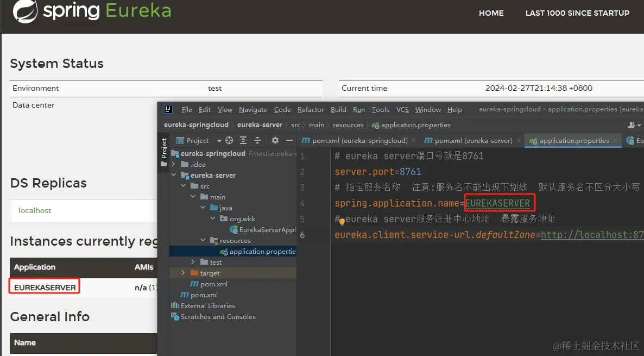644x356 pixels.
Task: Expand the test folder
Action: [193, 262]
